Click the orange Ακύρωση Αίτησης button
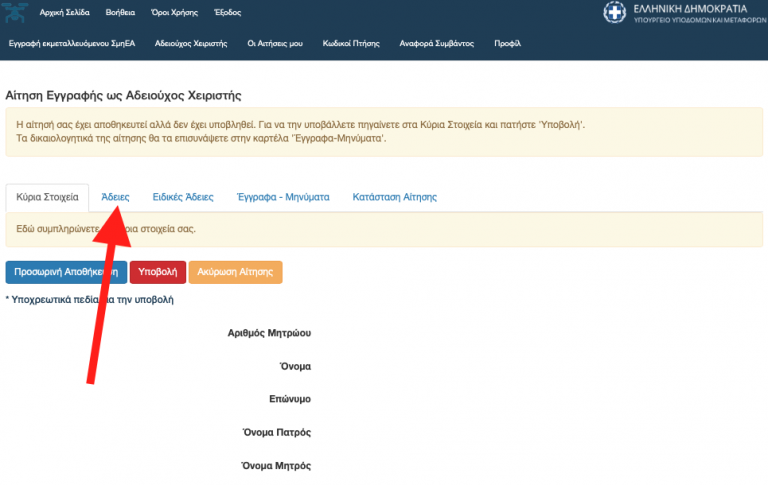This screenshot has width=768, height=485. click(x=235, y=272)
